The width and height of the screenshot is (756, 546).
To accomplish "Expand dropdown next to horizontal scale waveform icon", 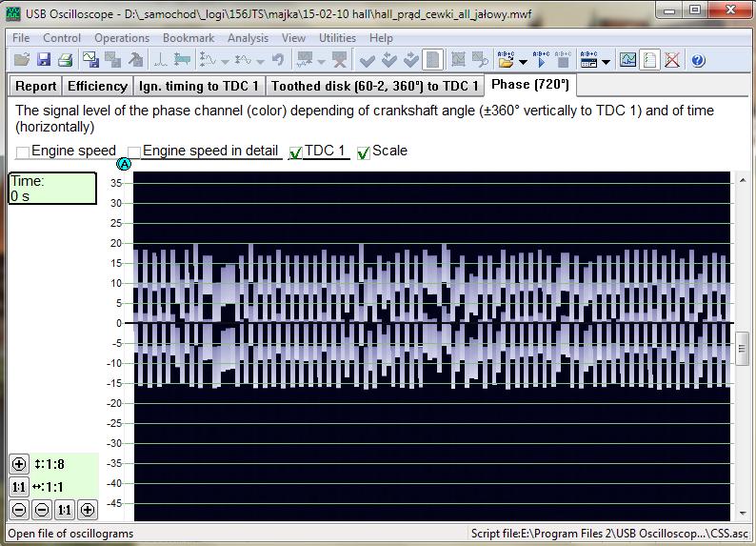I will [x=260, y=62].
